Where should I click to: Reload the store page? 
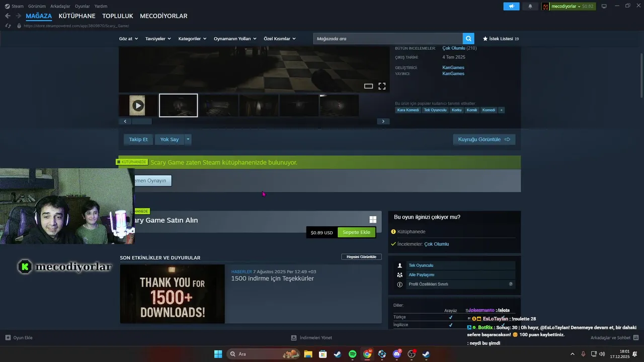pyautogui.click(x=8, y=26)
